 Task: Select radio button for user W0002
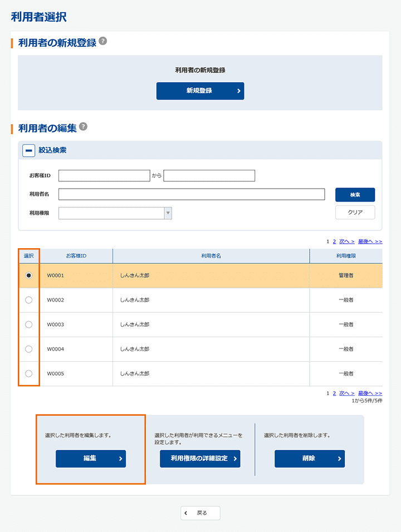click(x=29, y=300)
